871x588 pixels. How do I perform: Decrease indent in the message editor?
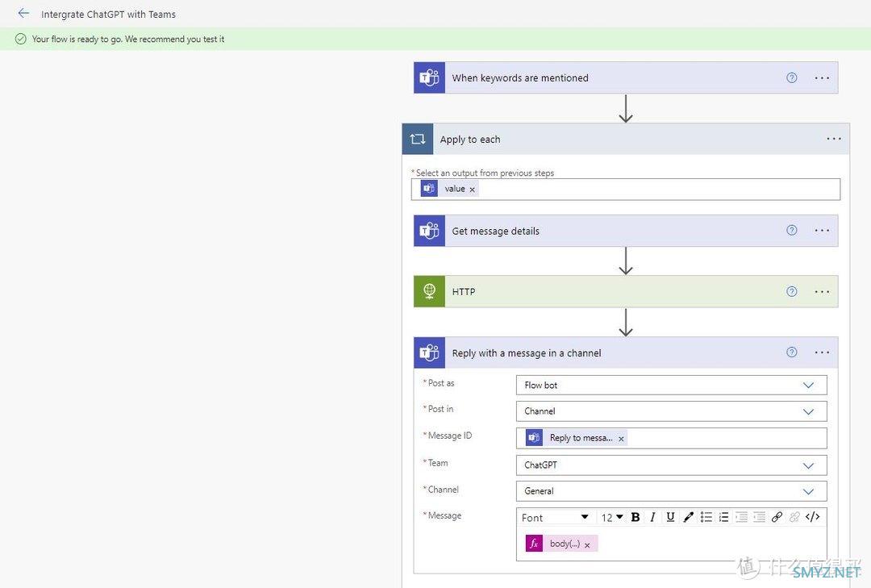(x=742, y=517)
